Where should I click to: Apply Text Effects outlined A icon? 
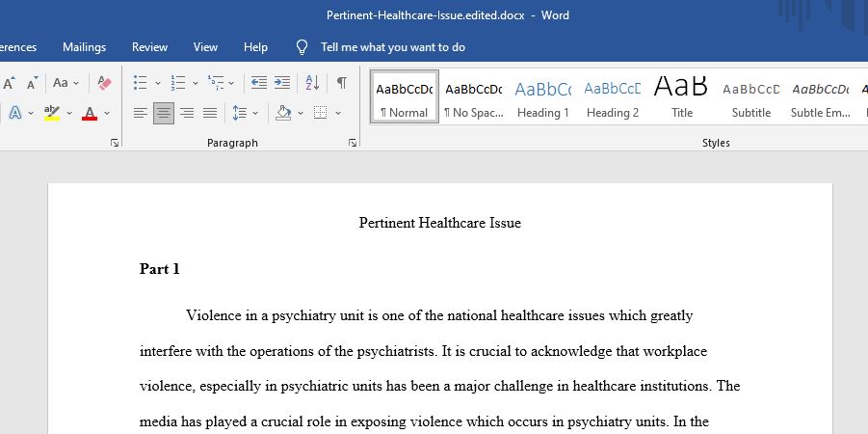coord(15,113)
